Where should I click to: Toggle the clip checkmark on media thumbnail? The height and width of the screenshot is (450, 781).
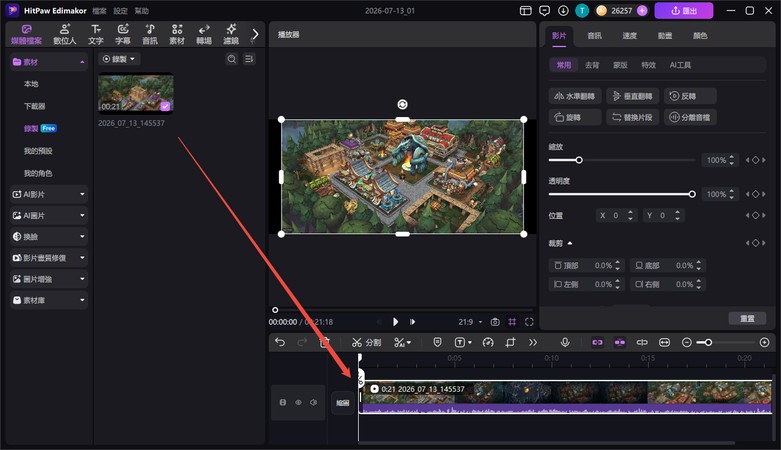coord(165,106)
